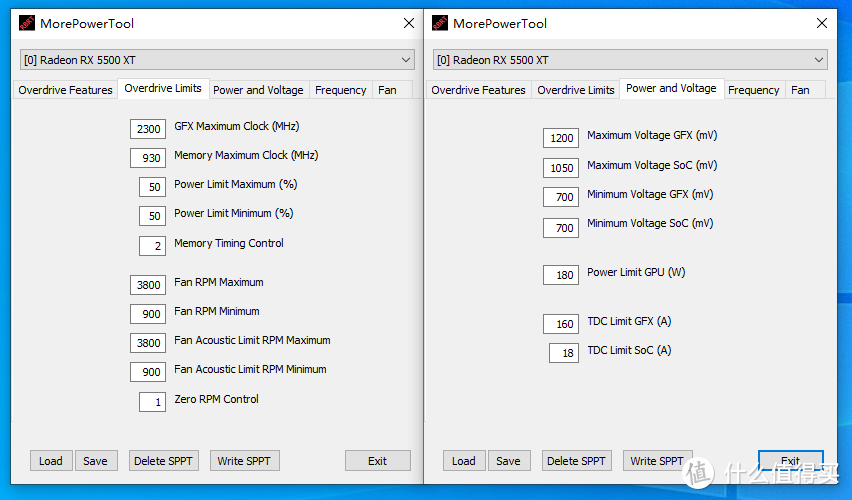Focus the Power Limit Minimum (%) field
The width and height of the screenshot is (852, 500).
point(152,216)
